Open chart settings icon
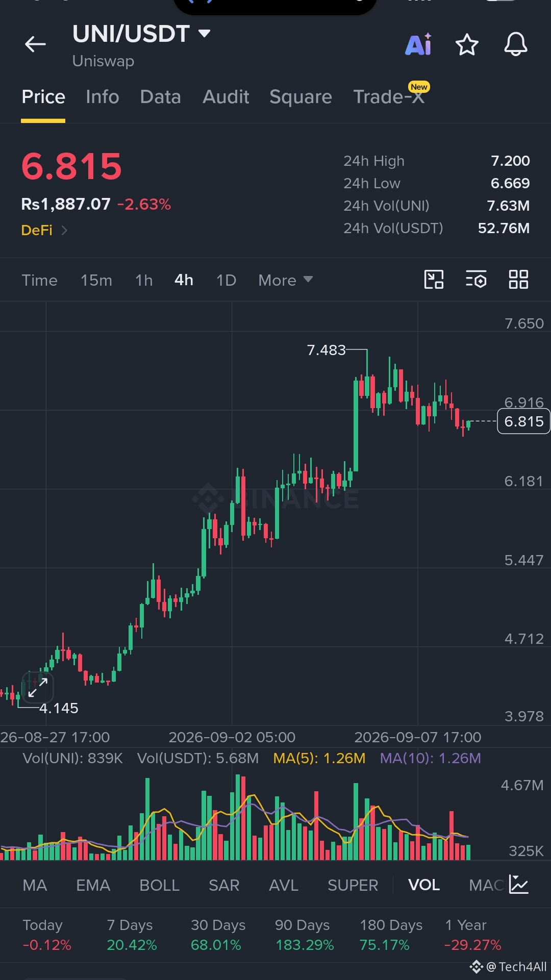The width and height of the screenshot is (551, 980). [476, 280]
